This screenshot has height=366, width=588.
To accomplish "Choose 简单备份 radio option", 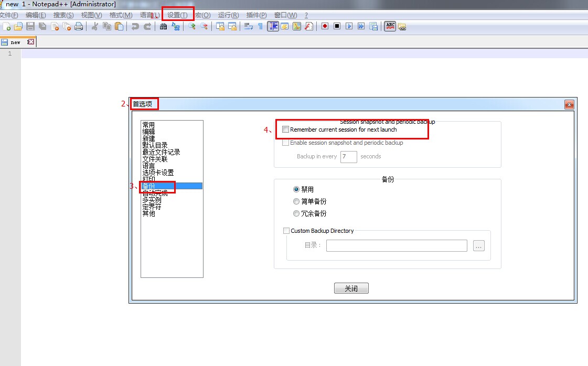I will (x=296, y=201).
